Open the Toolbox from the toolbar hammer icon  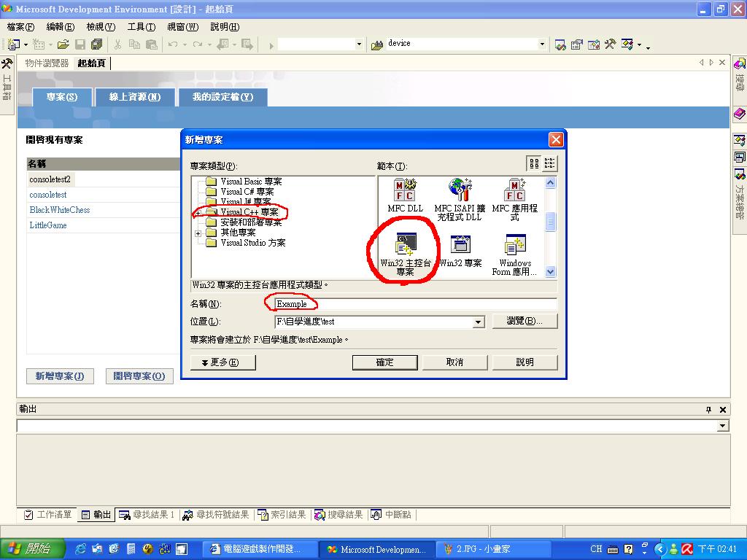point(611,44)
